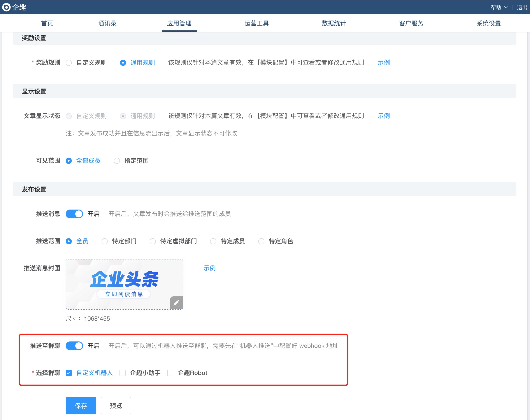Select 特定角色 push range

261,241
